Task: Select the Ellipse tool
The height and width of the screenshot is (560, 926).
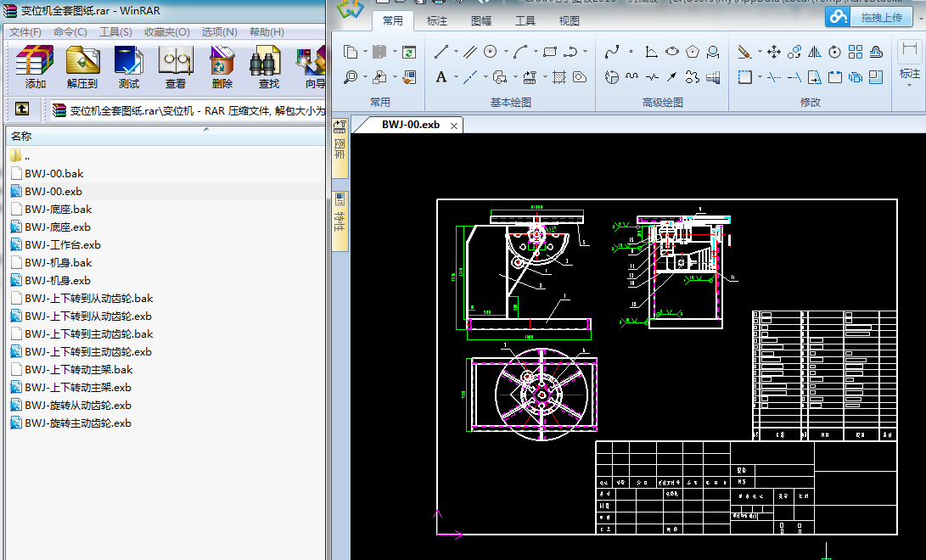Action: tap(672, 52)
